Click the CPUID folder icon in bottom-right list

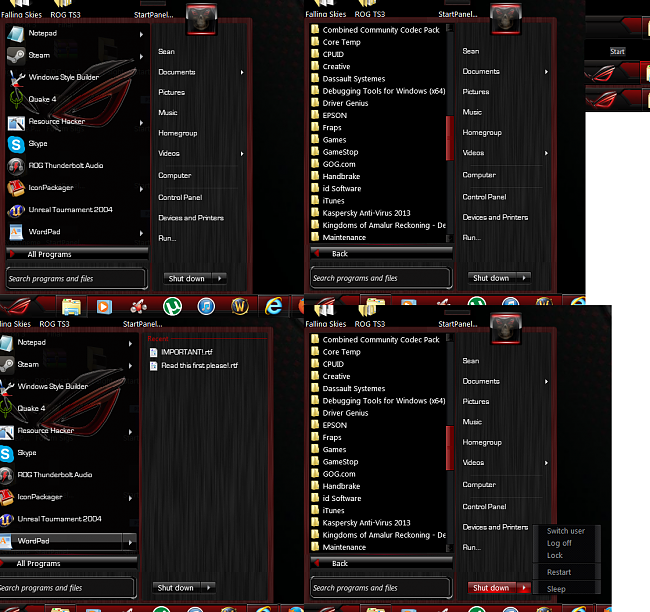click(315, 364)
